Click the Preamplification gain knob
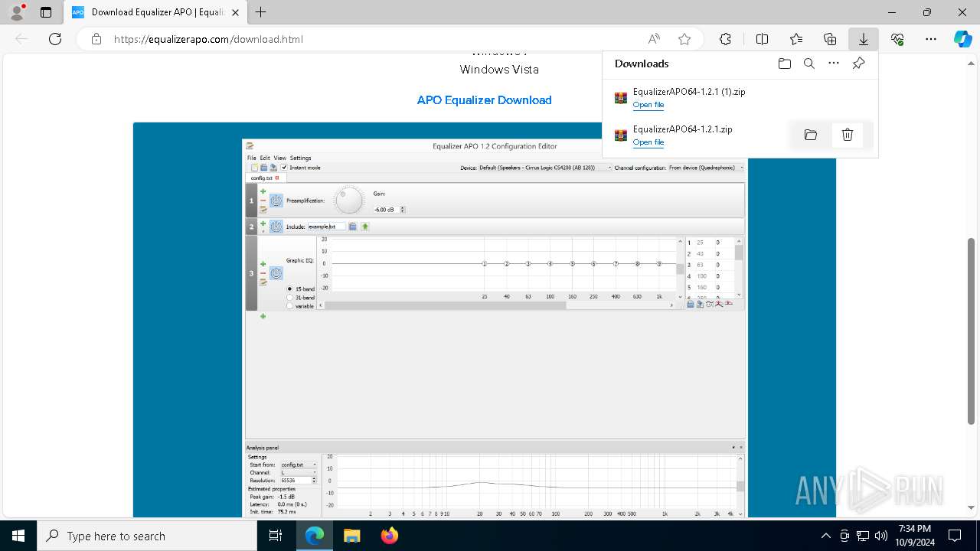The width and height of the screenshot is (980, 551). 349,201
